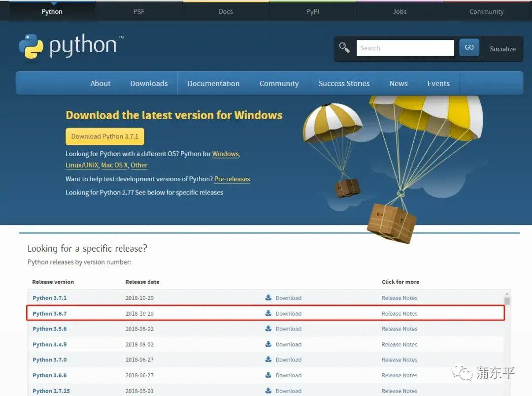Click the releases list scrollbar thumb

[507, 301]
